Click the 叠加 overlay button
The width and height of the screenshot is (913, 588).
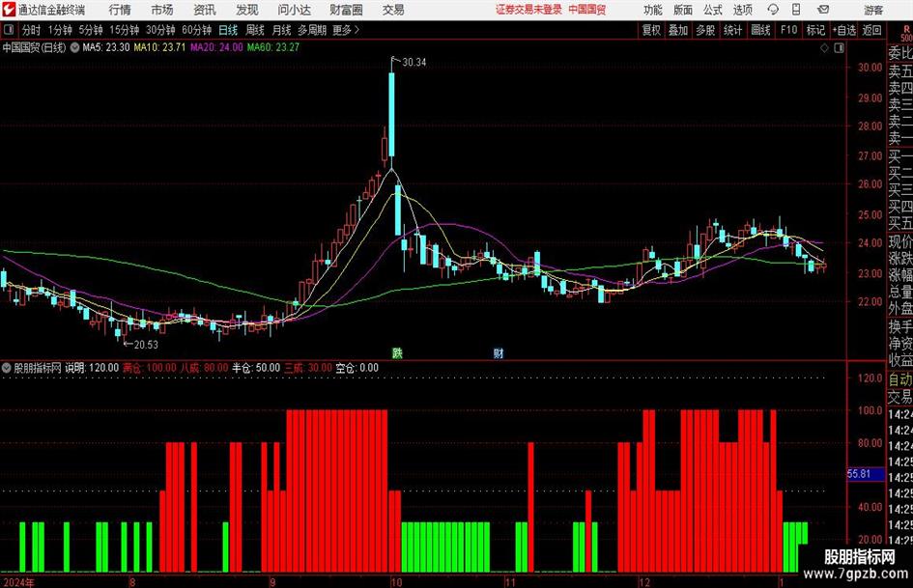coord(678,30)
